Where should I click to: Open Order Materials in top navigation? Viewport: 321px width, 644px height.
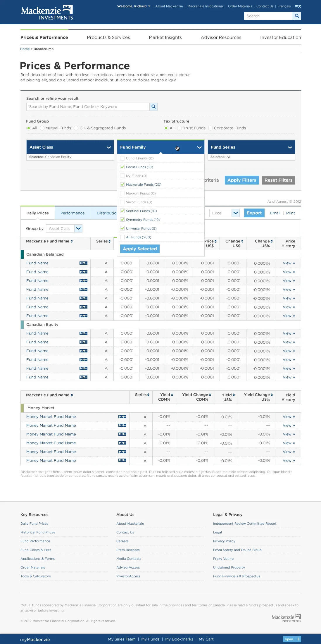coord(240,6)
